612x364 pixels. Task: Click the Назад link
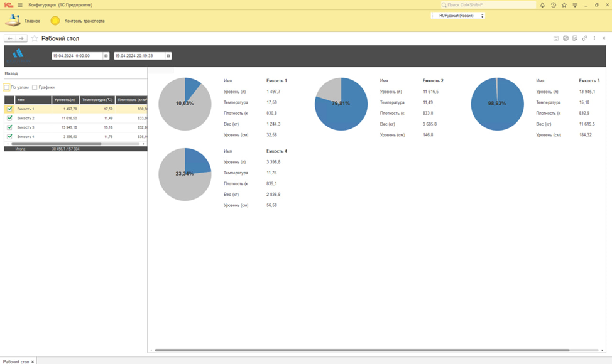tap(11, 73)
